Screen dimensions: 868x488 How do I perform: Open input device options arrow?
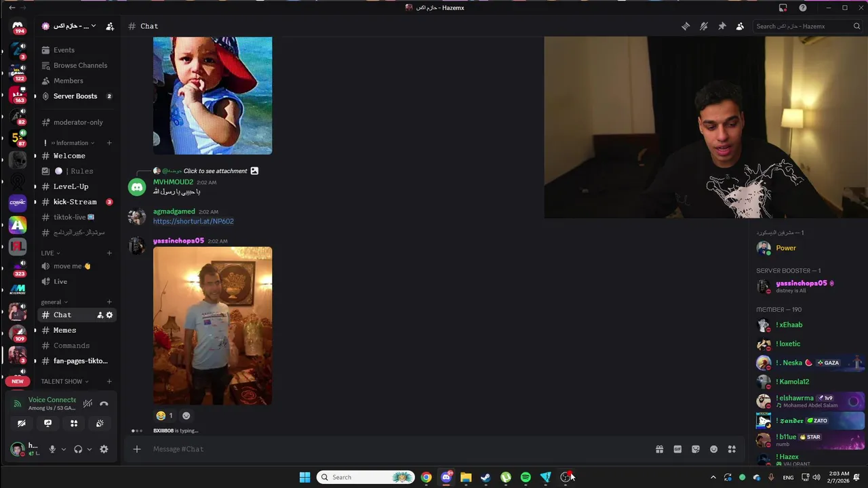coord(64,449)
